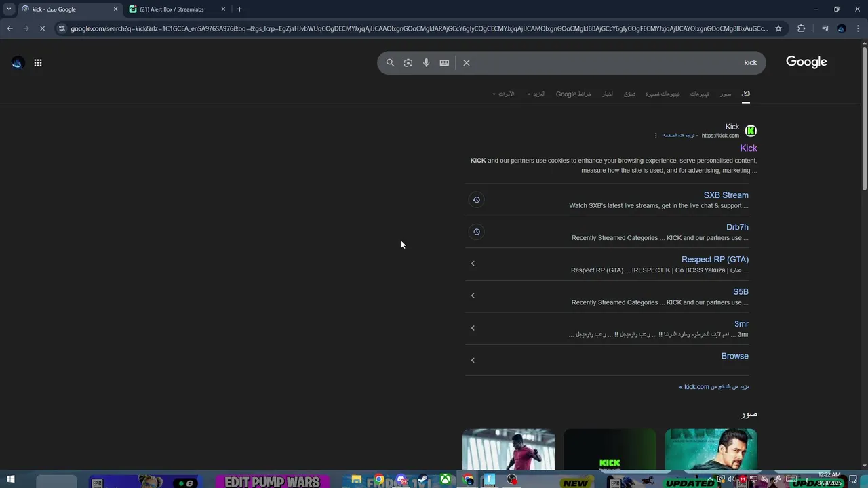Image resolution: width=868 pixels, height=488 pixels.
Task: Expand the المزيد (More) dropdown
Action: tap(536, 94)
